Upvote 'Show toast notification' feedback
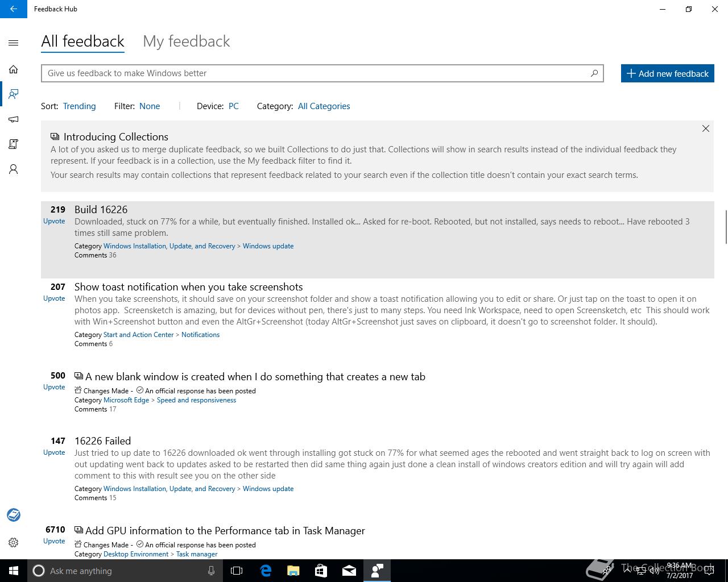Image resolution: width=728 pixels, height=582 pixels. click(54, 298)
